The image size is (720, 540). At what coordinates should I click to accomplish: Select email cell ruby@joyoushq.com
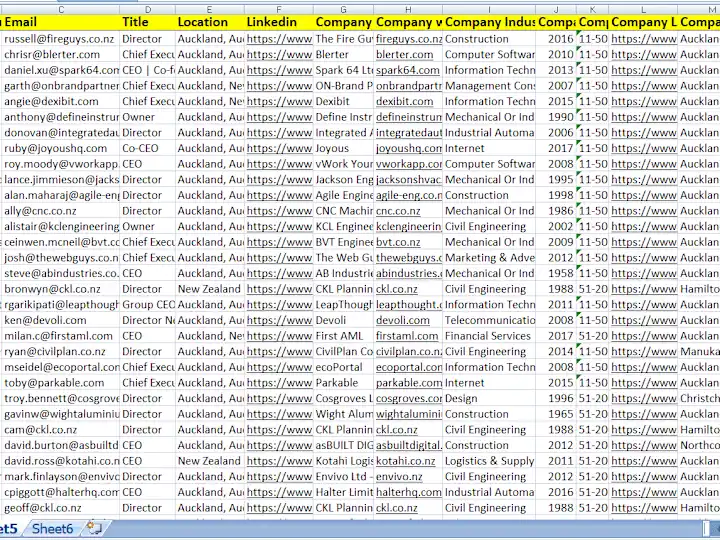(61, 148)
